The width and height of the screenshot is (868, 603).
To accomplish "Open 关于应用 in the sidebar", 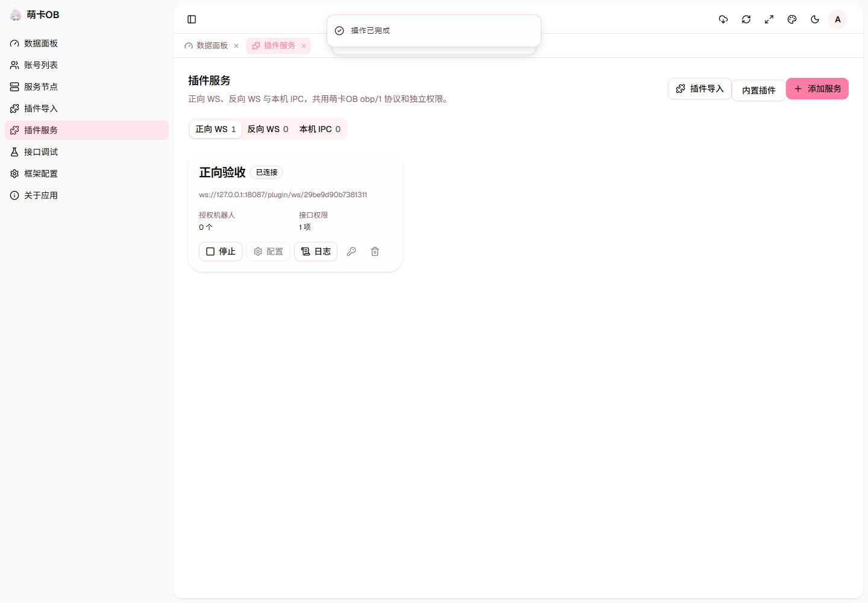I will coord(87,195).
